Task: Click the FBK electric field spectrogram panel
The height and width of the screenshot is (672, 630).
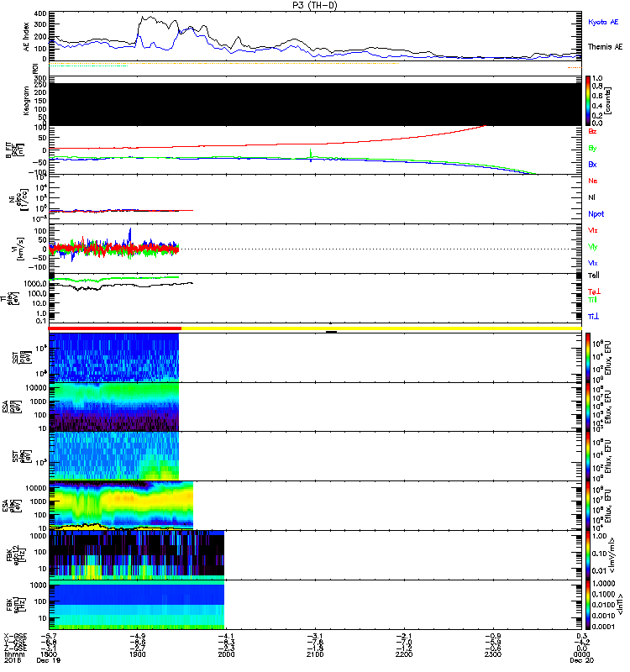Action: 137,555
